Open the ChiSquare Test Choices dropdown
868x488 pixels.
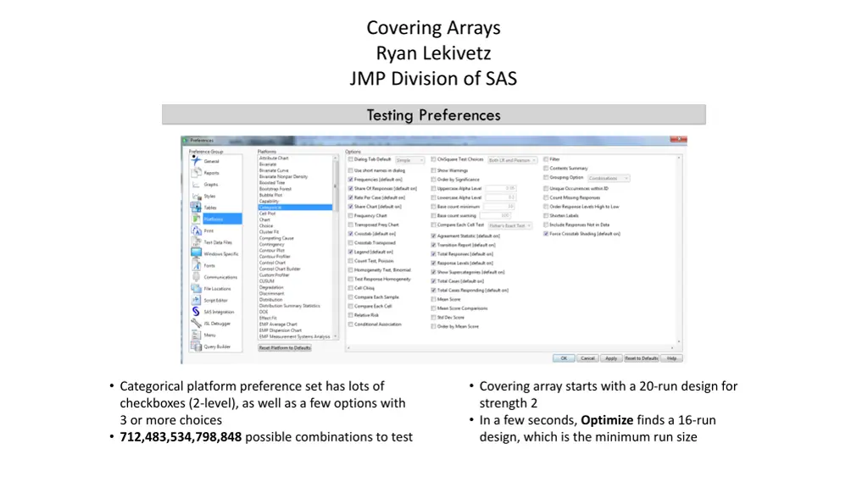tap(512, 160)
